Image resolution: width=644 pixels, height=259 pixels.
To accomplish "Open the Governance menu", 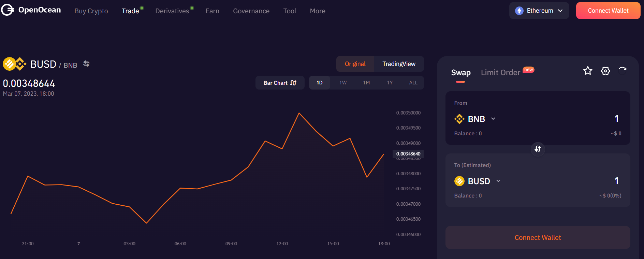I will [x=251, y=11].
